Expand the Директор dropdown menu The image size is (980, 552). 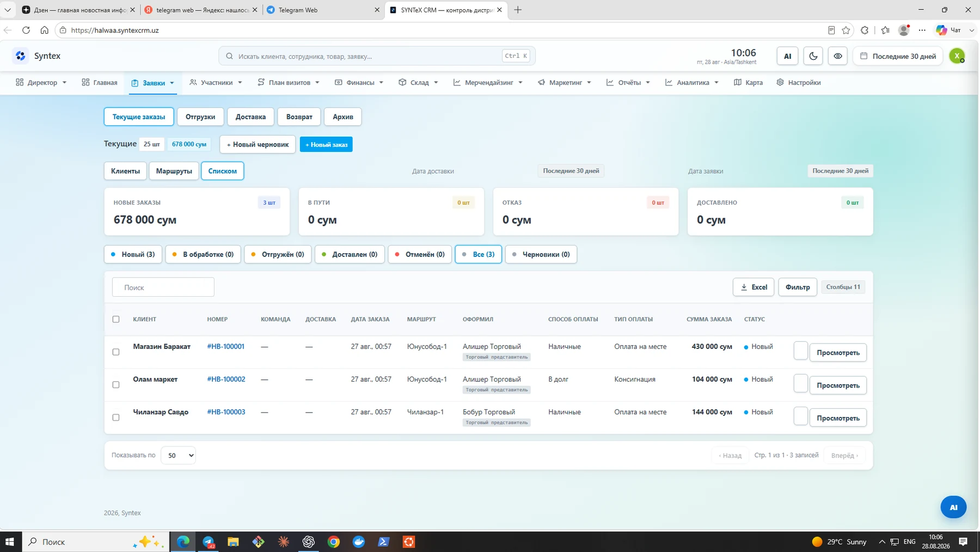[x=41, y=83]
